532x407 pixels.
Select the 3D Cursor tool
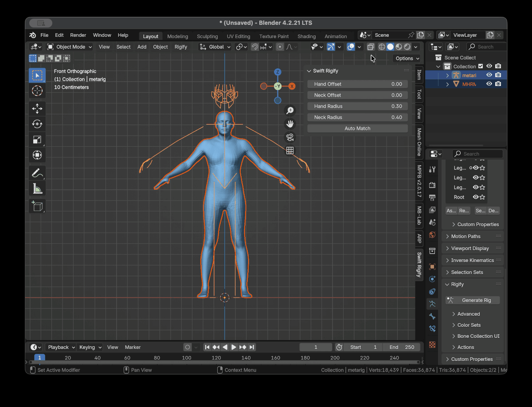click(x=37, y=91)
